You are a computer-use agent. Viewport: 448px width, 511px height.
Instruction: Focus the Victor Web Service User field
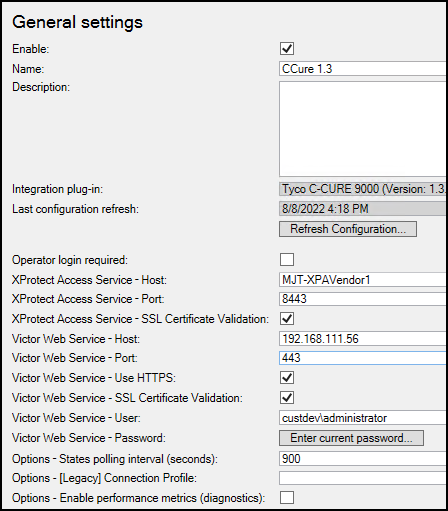[363, 418]
